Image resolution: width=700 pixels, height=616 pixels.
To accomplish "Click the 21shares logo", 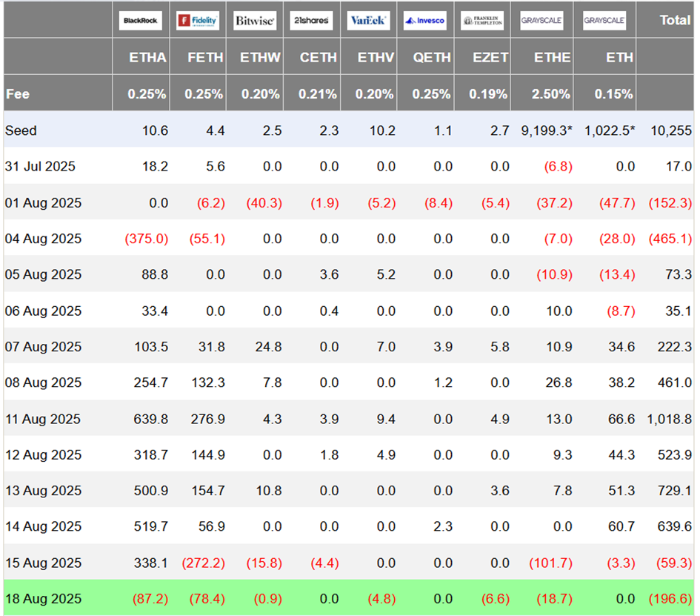I will [311, 21].
